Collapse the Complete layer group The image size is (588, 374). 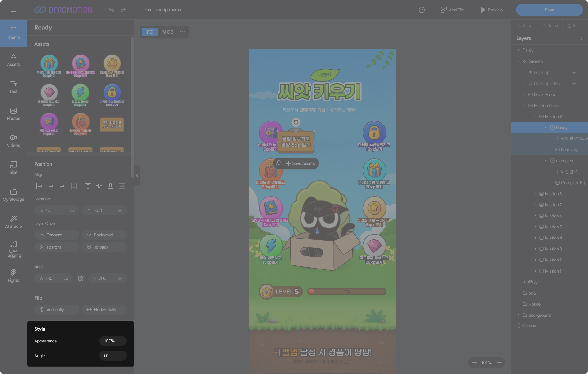(546, 161)
